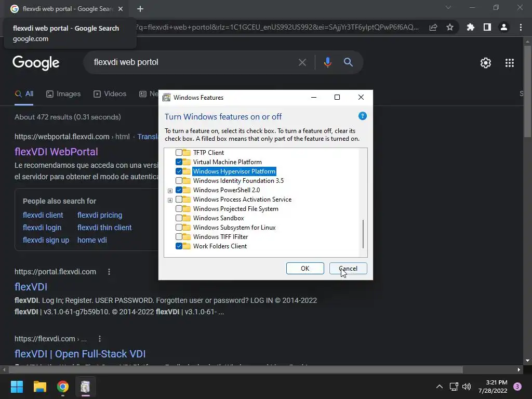Click the Google voice search microphone
This screenshot has width=532, height=399.
327,62
